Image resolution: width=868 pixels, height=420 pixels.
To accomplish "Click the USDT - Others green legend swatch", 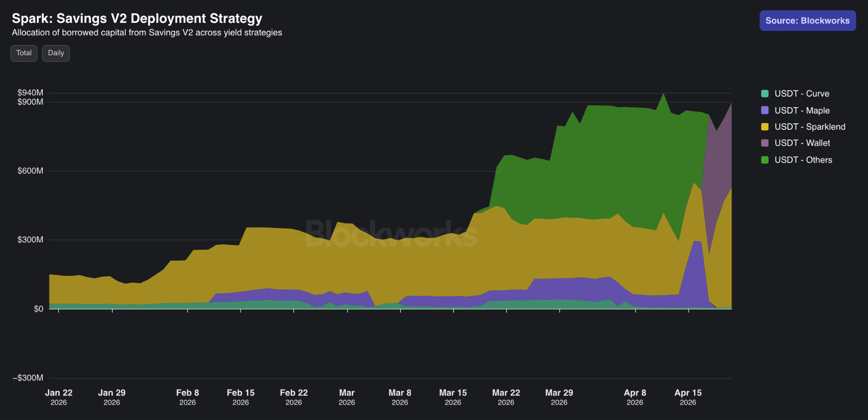I will (765, 160).
